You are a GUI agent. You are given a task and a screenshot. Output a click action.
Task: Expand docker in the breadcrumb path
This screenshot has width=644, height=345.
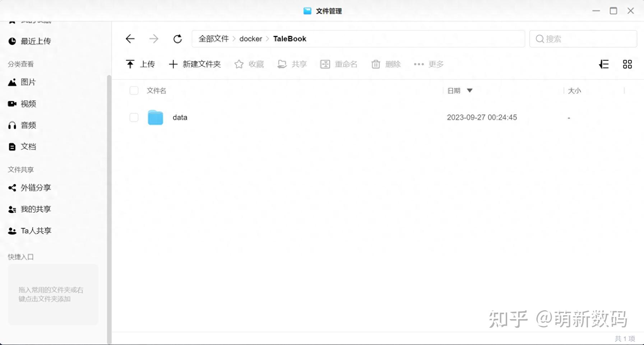251,39
